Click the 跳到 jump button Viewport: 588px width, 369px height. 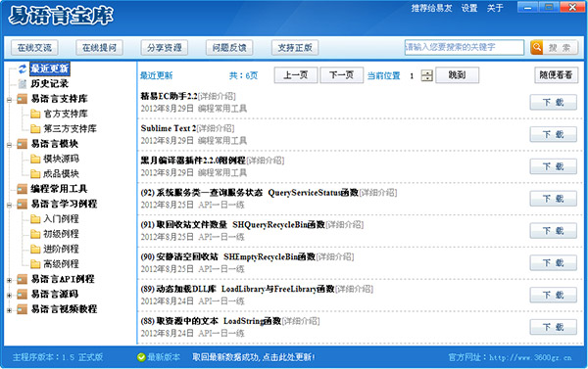coord(457,75)
